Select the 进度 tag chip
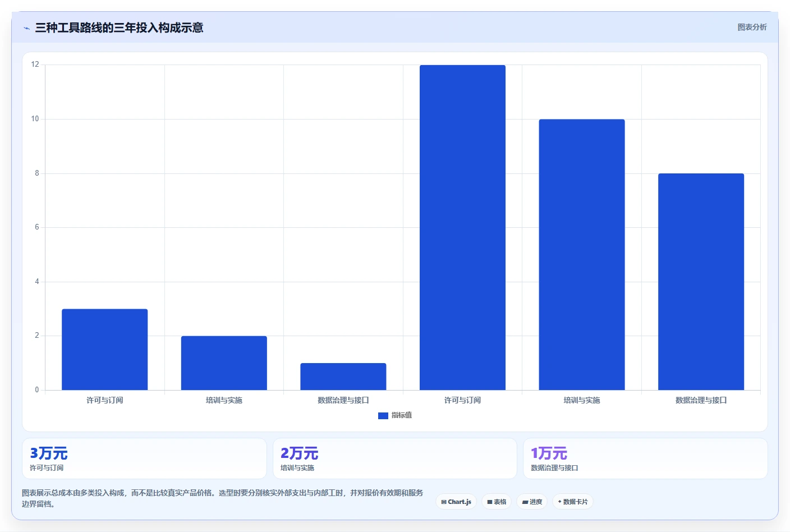Viewport: 790px width, 532px height. point(532,502)
